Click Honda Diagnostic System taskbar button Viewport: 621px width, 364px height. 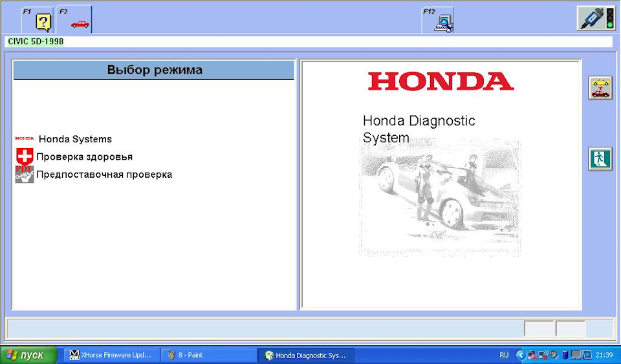pyautogui.click(x=306, y=356)
